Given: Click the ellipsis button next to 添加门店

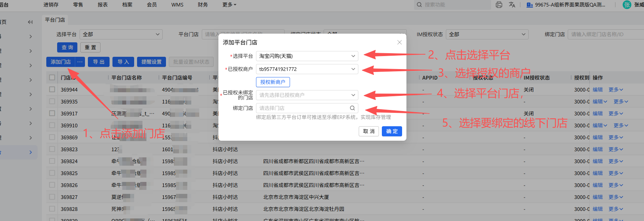Looking at the screenshot, I should coord(80,62).
